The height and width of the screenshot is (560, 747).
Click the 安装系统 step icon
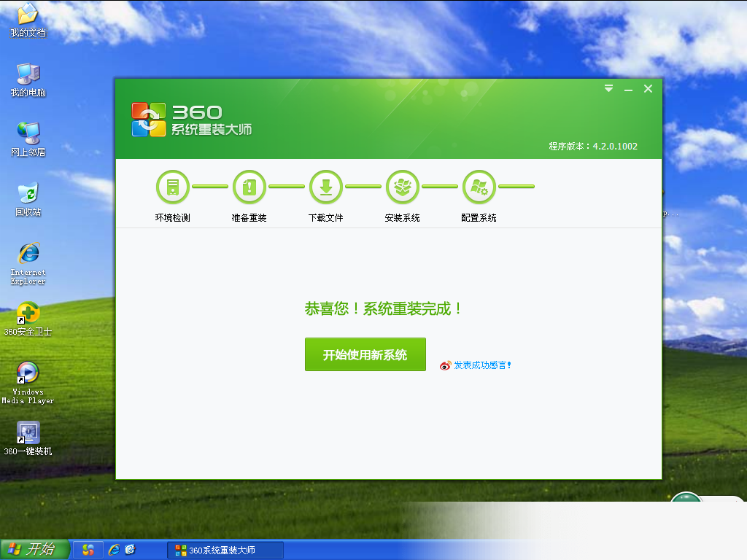[403, 187]
